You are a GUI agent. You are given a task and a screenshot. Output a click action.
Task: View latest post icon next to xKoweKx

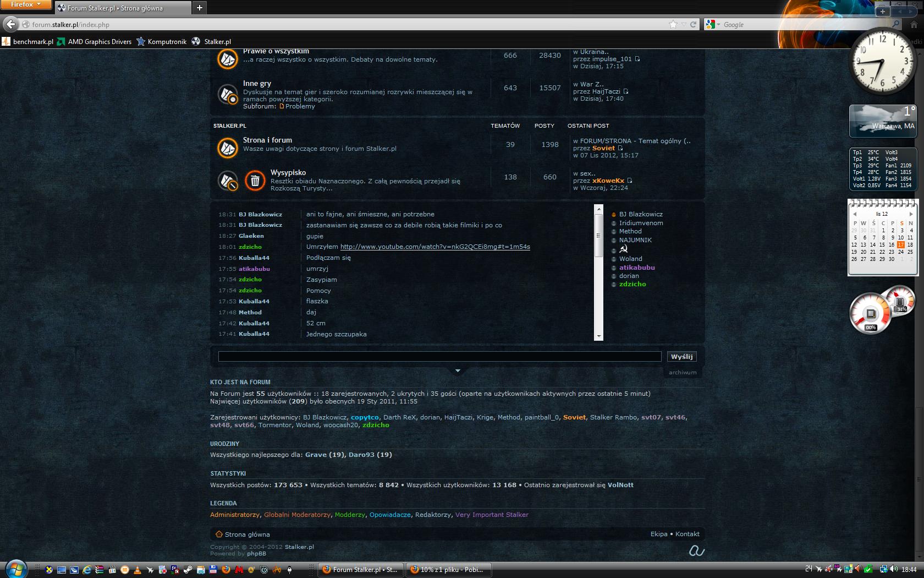point(630,181)
